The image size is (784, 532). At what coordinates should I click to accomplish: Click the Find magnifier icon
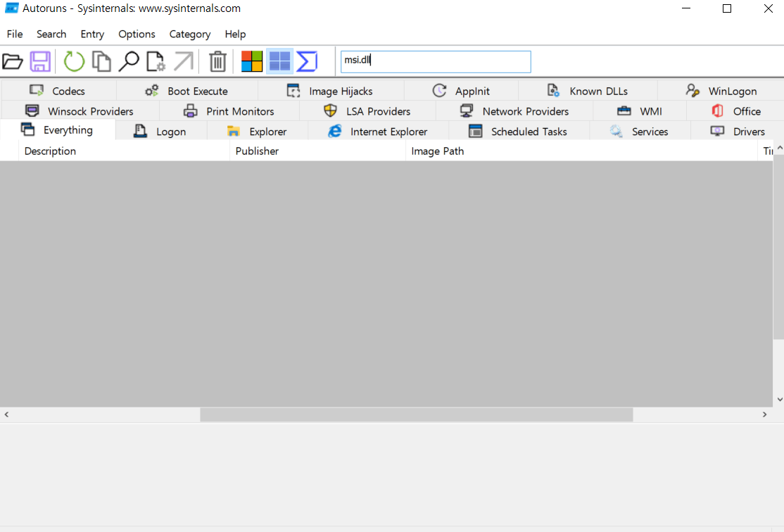click(x=129, y=61)
